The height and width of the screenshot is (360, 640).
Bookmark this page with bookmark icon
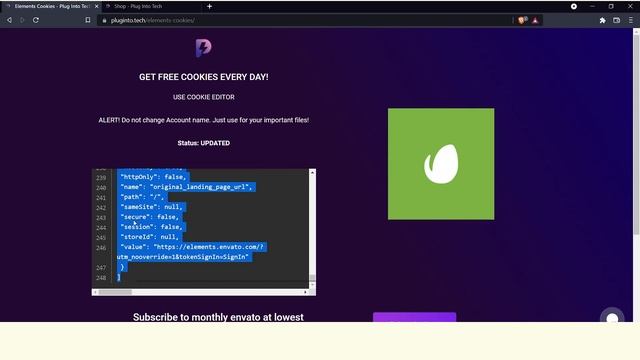tap(88, 20)
